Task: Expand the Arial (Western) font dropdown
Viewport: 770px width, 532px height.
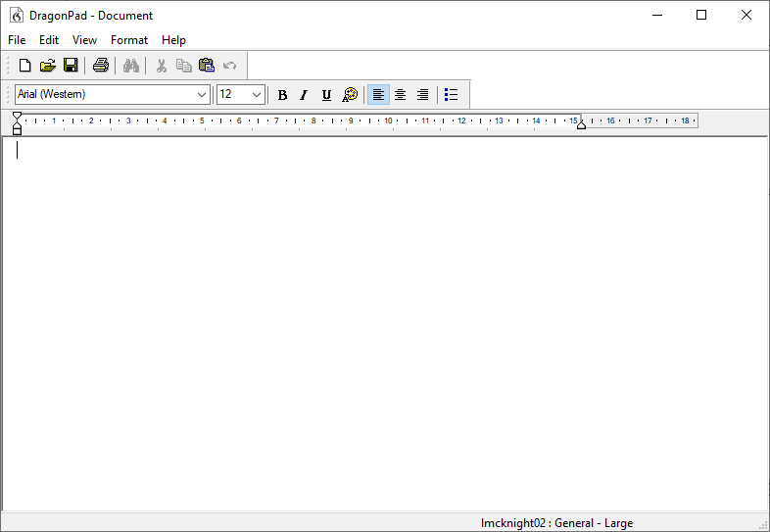Action: tap(202, 94)
